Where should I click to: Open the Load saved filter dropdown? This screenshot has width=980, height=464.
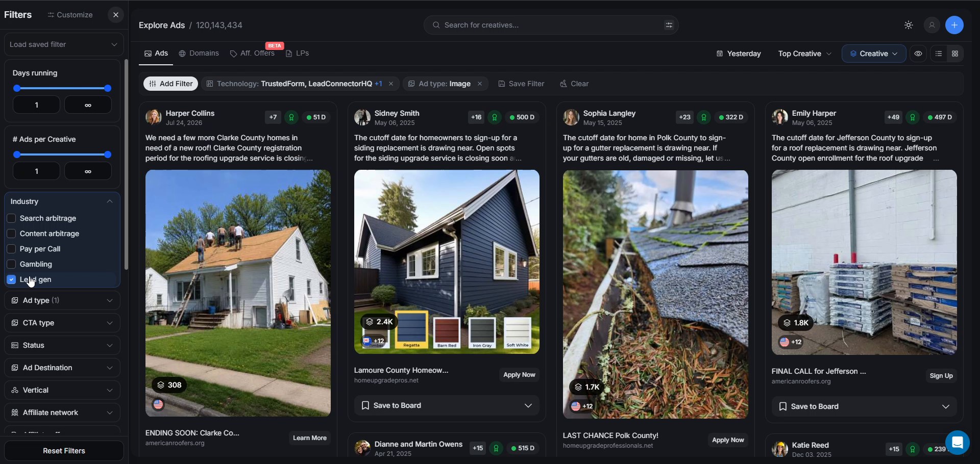[x=64, y=44]
